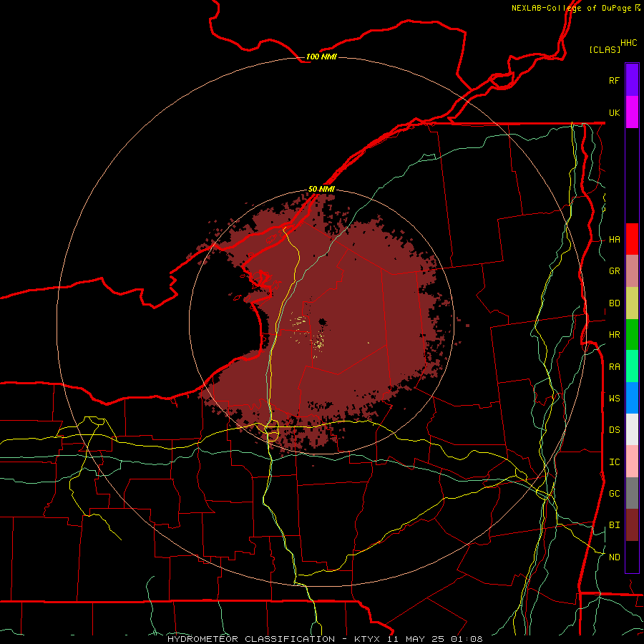
Task: Click the GC gray legend swatch
Action: (632, 493)
